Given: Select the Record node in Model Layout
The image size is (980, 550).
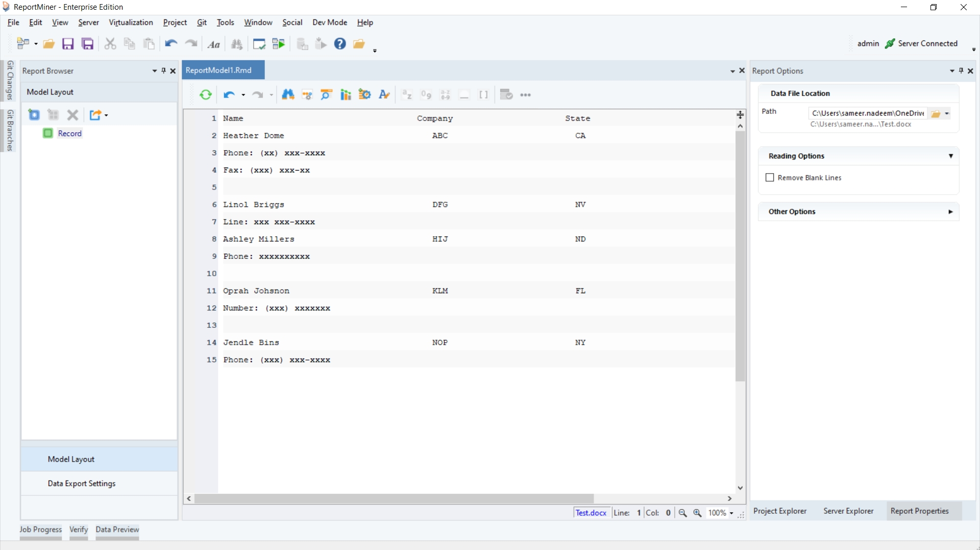Looking at the screenshot, I should pyautogui.click(x=69, y=133).
